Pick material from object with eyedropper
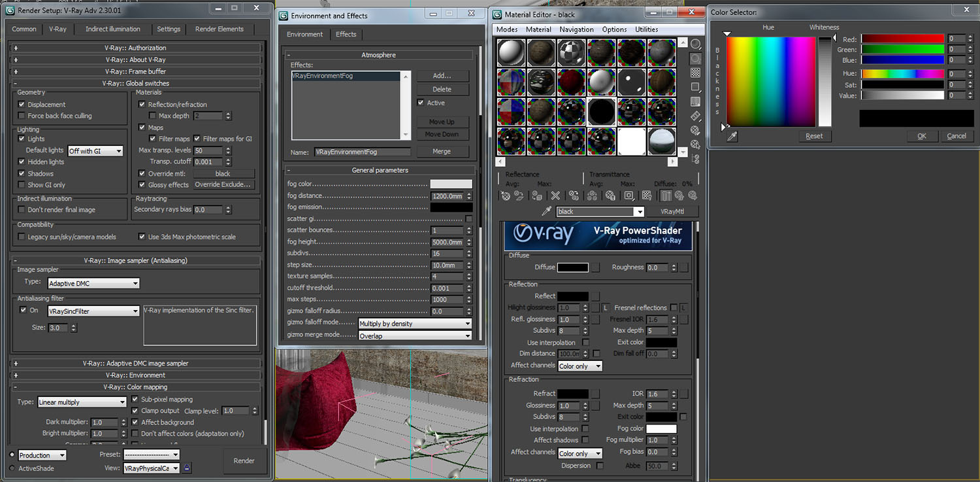980x482 pixels. tap(547, 211)
